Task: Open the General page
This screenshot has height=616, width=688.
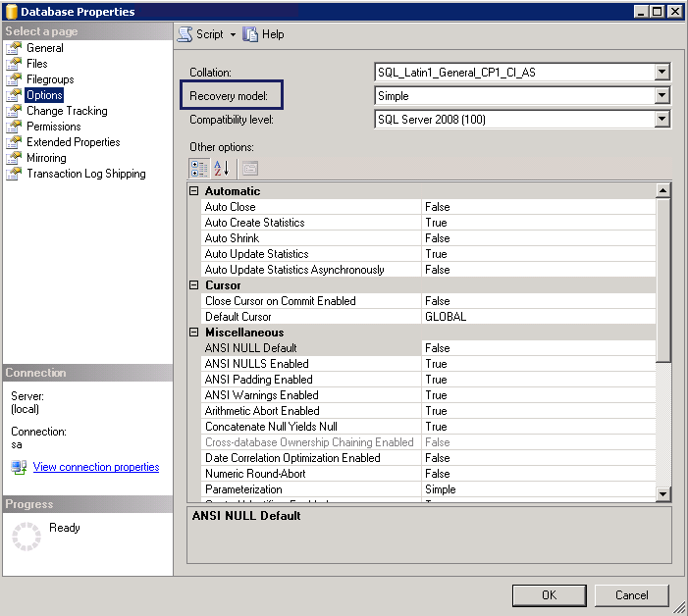Action: point(45,48)
